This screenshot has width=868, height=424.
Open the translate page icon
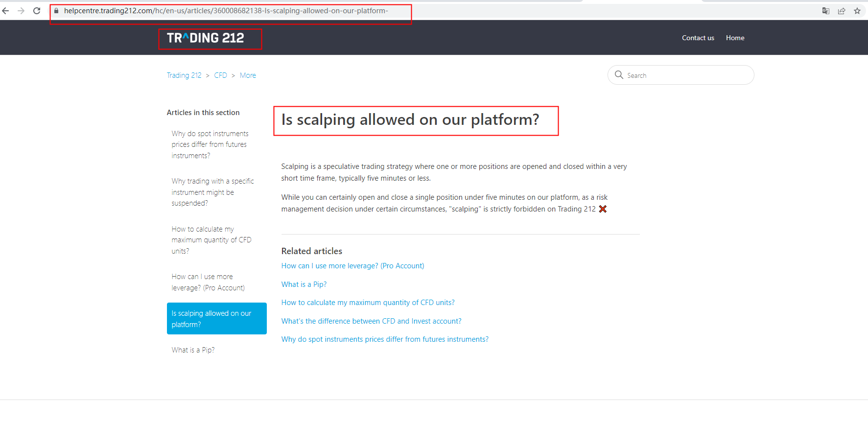826,11
